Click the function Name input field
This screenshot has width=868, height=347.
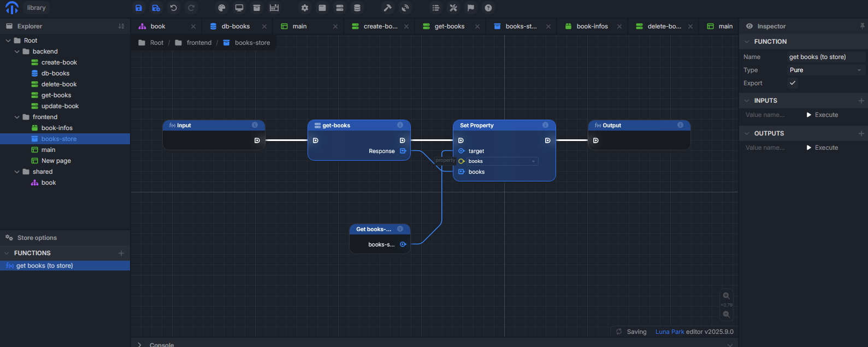[x=825, y=57]
